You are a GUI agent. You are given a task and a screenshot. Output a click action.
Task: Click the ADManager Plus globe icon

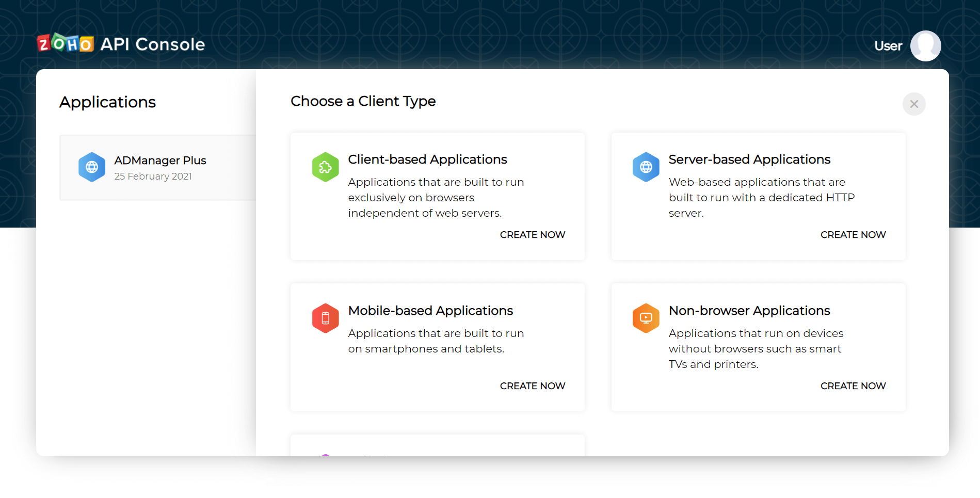click(x=92, y=167)
